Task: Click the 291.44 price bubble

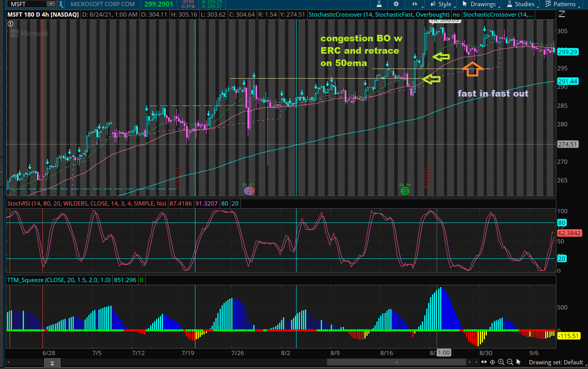Action: click(568, 81)
